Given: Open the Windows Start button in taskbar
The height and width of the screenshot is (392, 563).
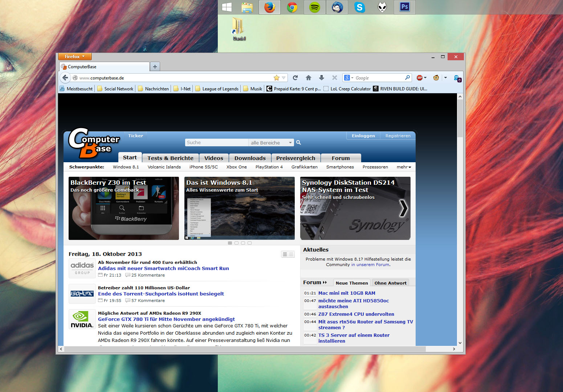Looking at the screenshot, I should pyautogui.click(x=227, y=7).
